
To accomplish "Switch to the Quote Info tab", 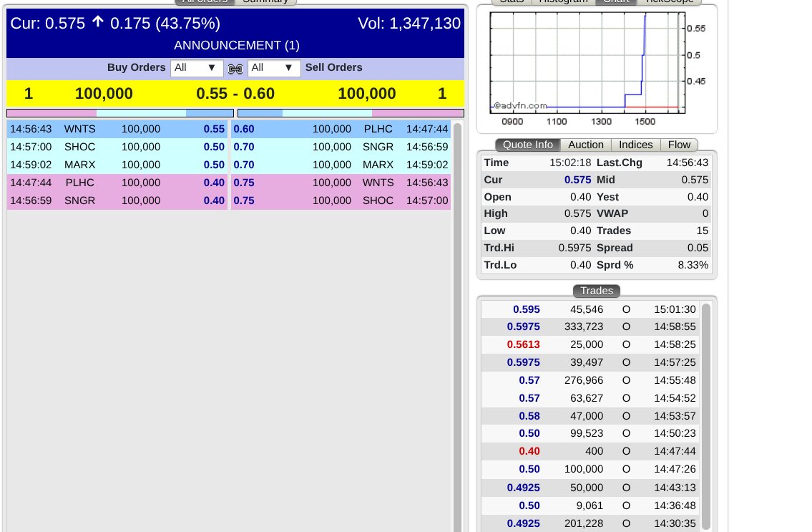I will pyautogui.click(x=528, y=145).
